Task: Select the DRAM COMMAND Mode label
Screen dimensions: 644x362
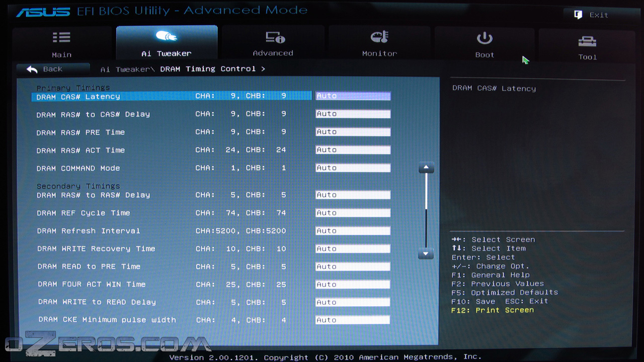Action: (78, 168)
